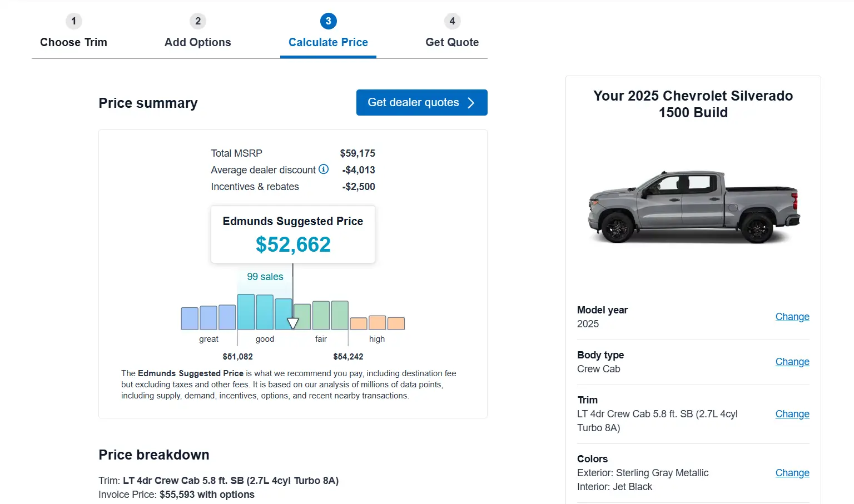Click the last orange 'high' price bar
This screenshot has height=504, width=854.
(x=396, y=323)
